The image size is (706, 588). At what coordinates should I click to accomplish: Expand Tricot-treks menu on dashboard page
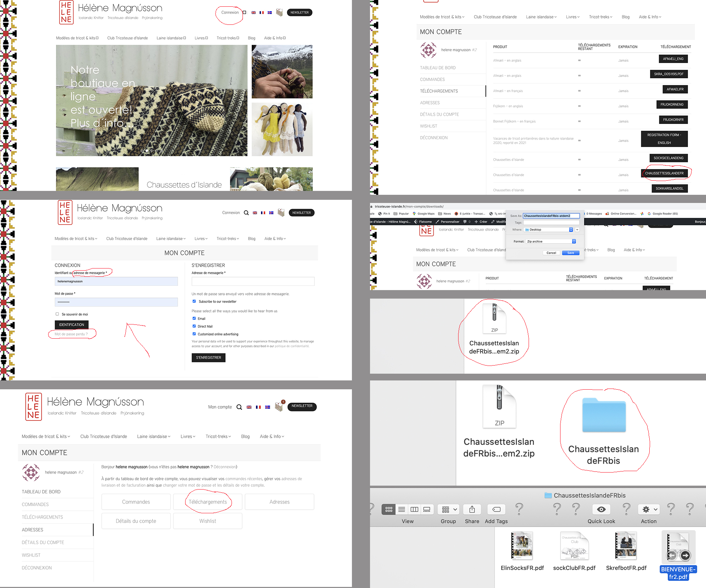[x=218, y=436]
